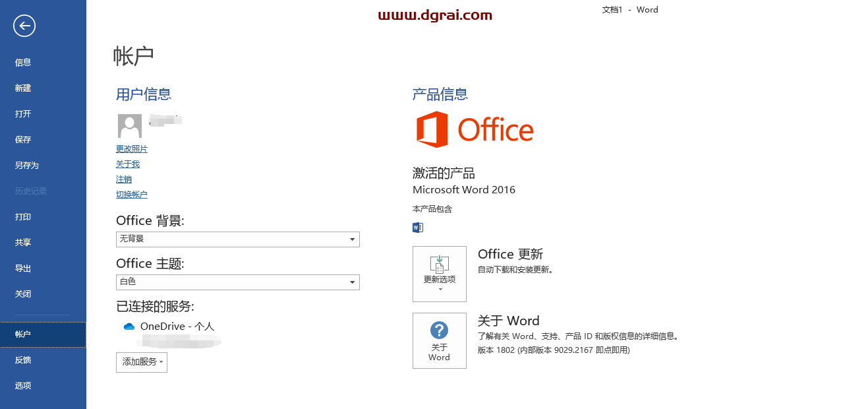Open the Office 主题 dropdown showing 白色
Viewport: 868px width, 409px height.
point(238,282)
